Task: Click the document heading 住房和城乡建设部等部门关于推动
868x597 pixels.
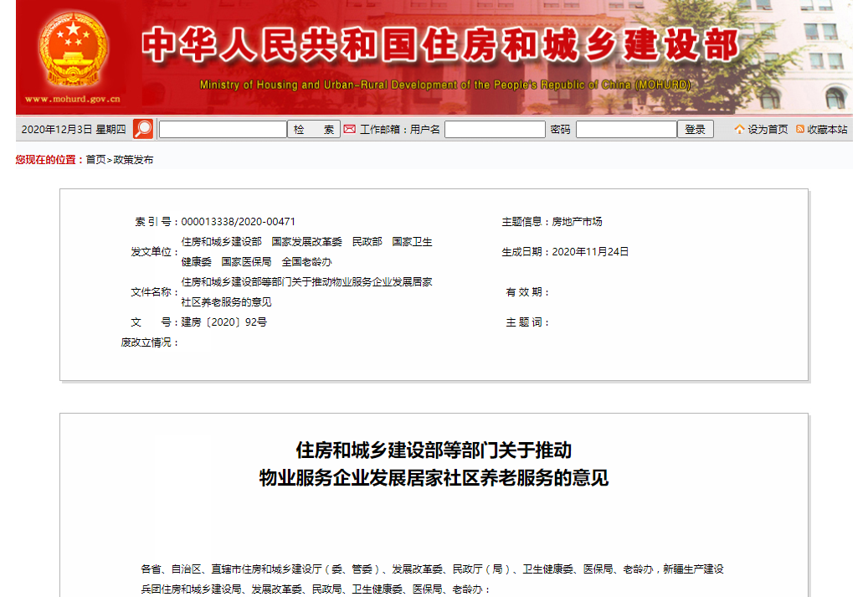Action: point(434,450)
